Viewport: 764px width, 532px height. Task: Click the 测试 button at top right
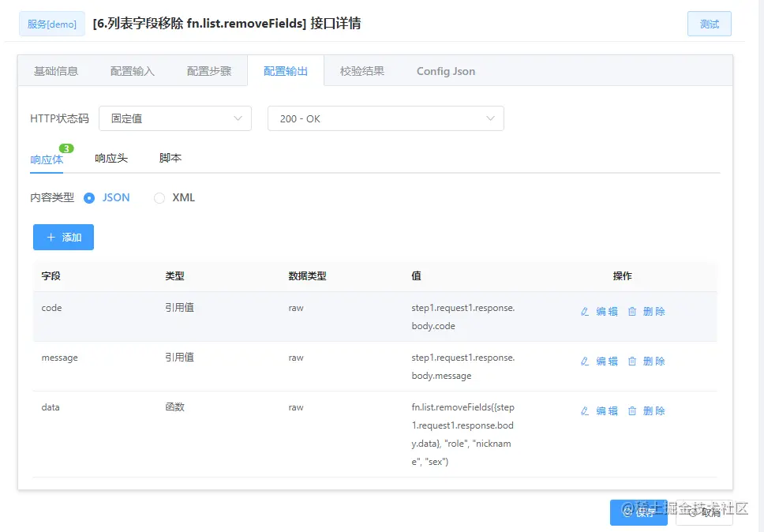[709, 24]
